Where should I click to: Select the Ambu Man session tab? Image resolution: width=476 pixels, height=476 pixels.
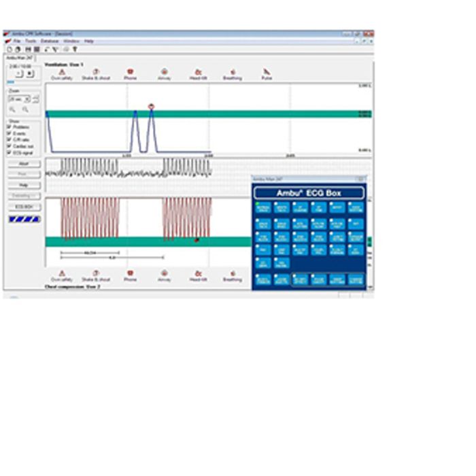(20, 58)
